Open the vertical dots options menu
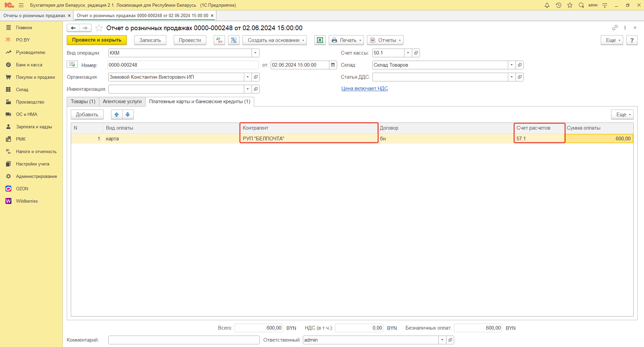The image size is (644, 347). point(625,27)
